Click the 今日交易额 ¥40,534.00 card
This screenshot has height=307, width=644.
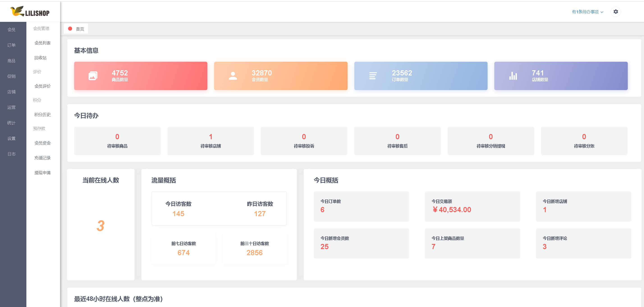tap(472, 206)
